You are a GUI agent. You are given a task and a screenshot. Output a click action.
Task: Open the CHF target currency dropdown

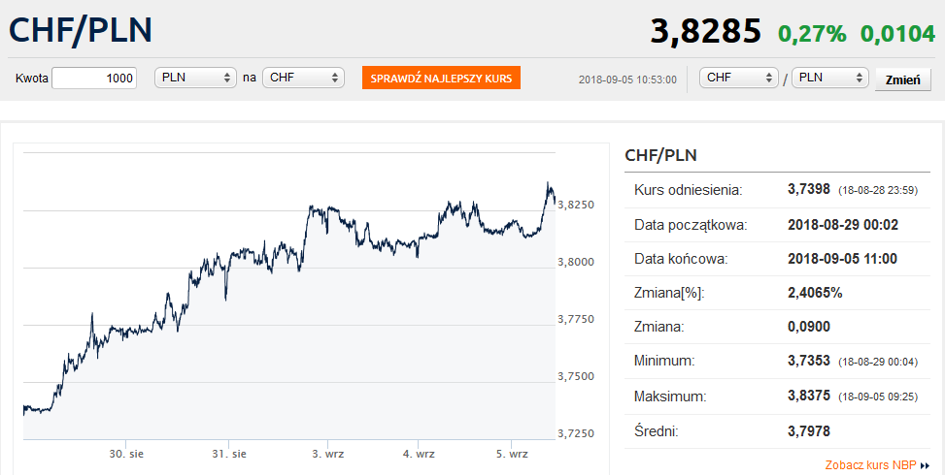click(x=303, y=78)
